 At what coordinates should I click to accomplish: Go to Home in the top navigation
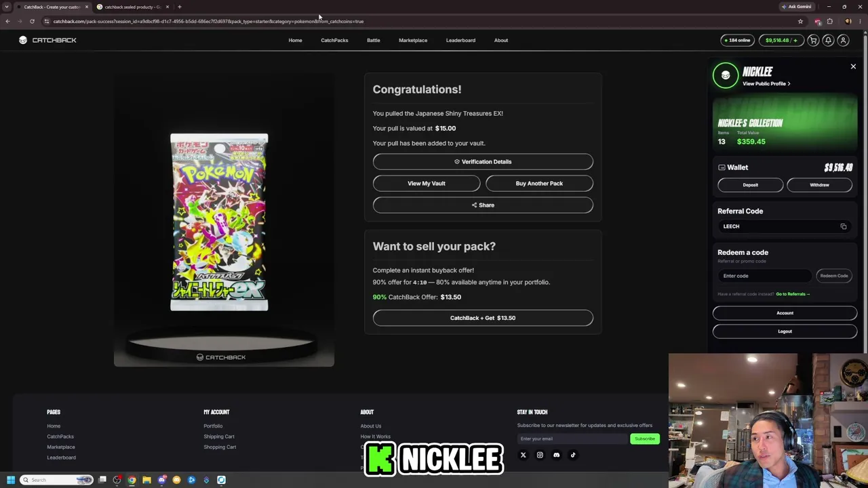(295, 40)
